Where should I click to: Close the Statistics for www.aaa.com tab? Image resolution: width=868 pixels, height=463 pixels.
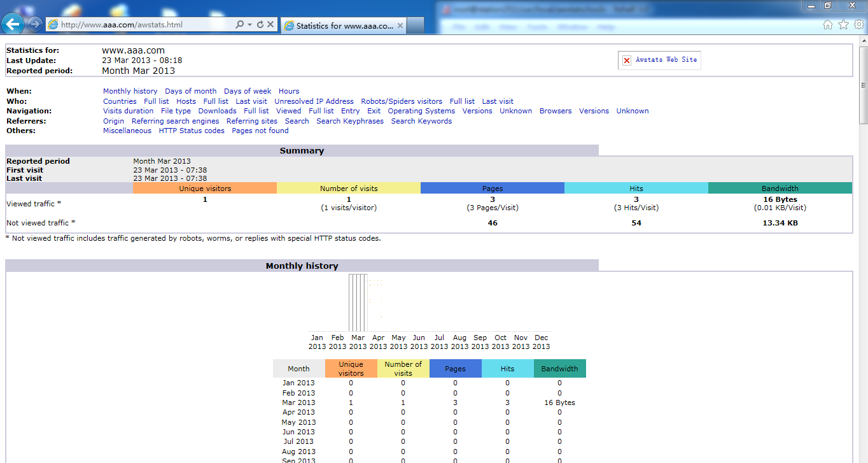(400, 25)
